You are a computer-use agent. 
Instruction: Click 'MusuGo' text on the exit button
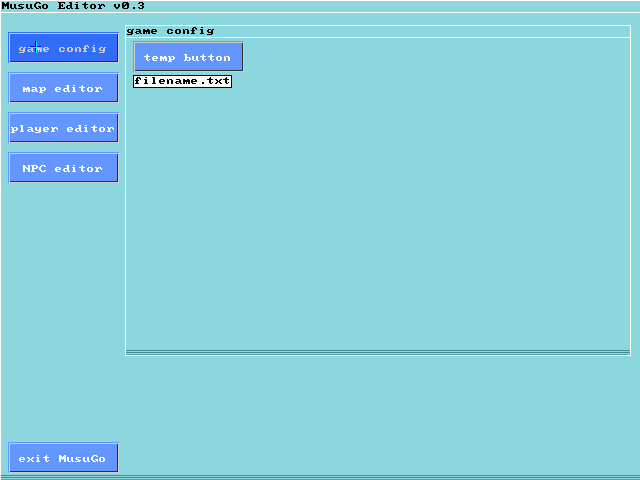[82, 458]
